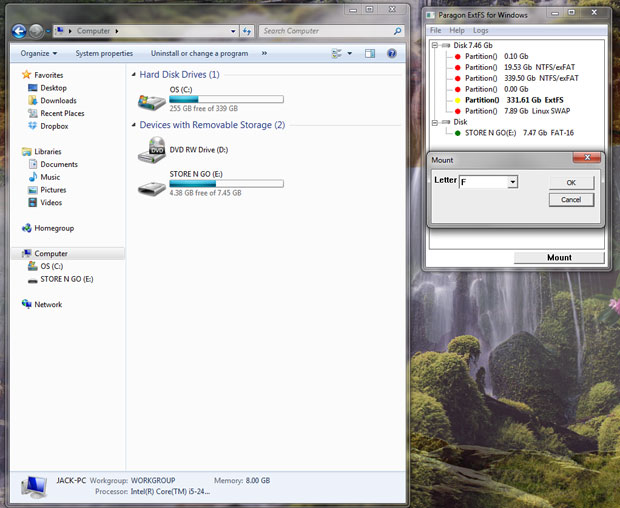Image resolution: width=620 pixels, height=508 pixels.
Task: Click the change view icon in toolbar
Action: click(x=336, y=53)
